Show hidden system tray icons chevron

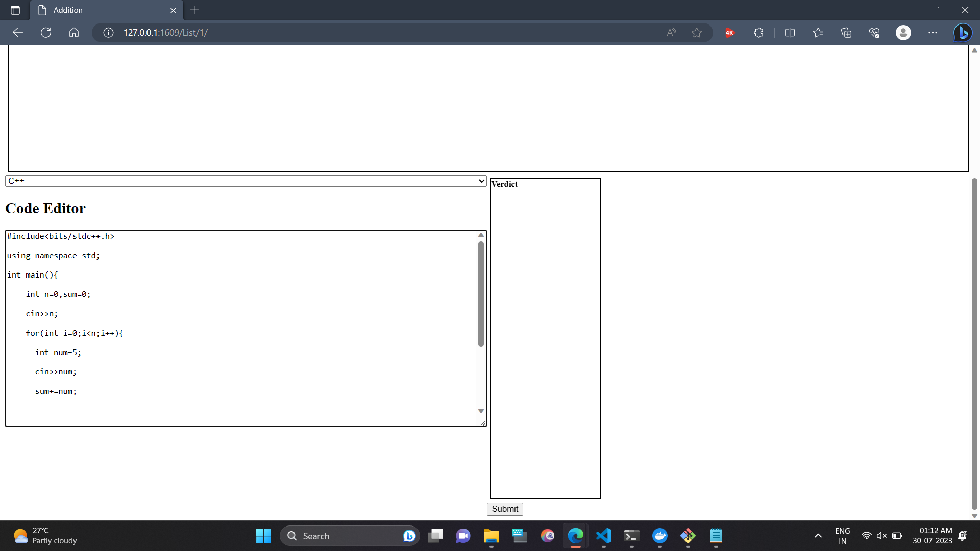tap(818, 536)
